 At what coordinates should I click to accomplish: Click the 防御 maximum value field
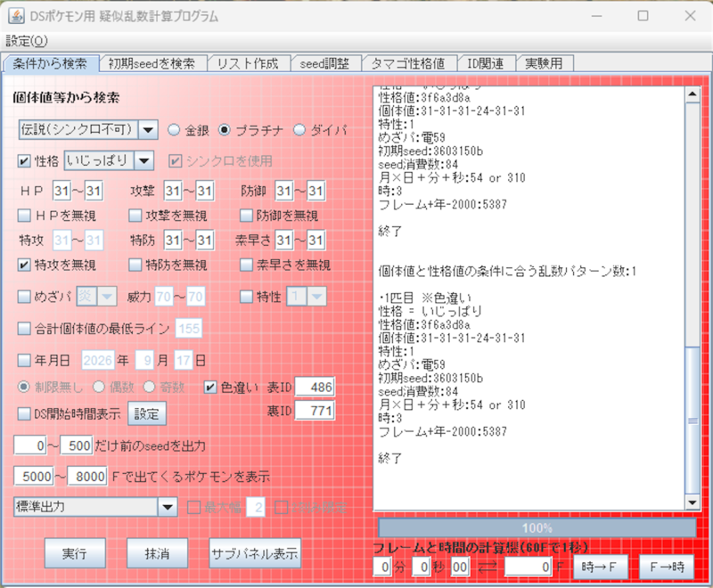316,191
